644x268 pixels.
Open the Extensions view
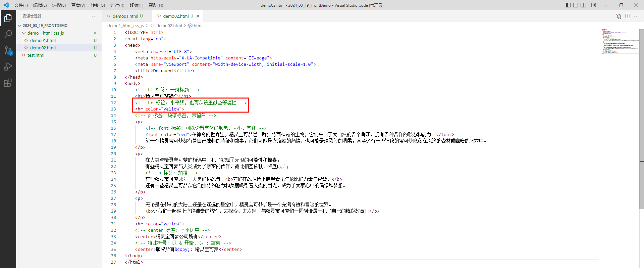coord(8,83)
